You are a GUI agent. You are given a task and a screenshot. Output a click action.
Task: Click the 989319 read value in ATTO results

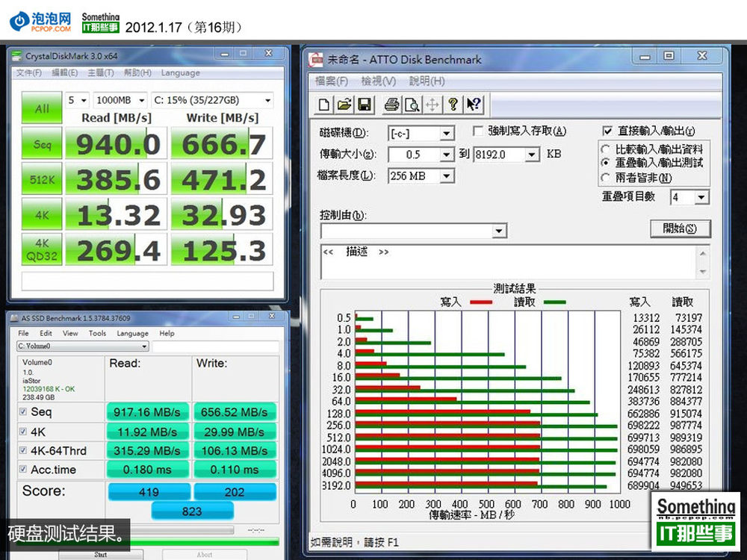tap(686, 437)
